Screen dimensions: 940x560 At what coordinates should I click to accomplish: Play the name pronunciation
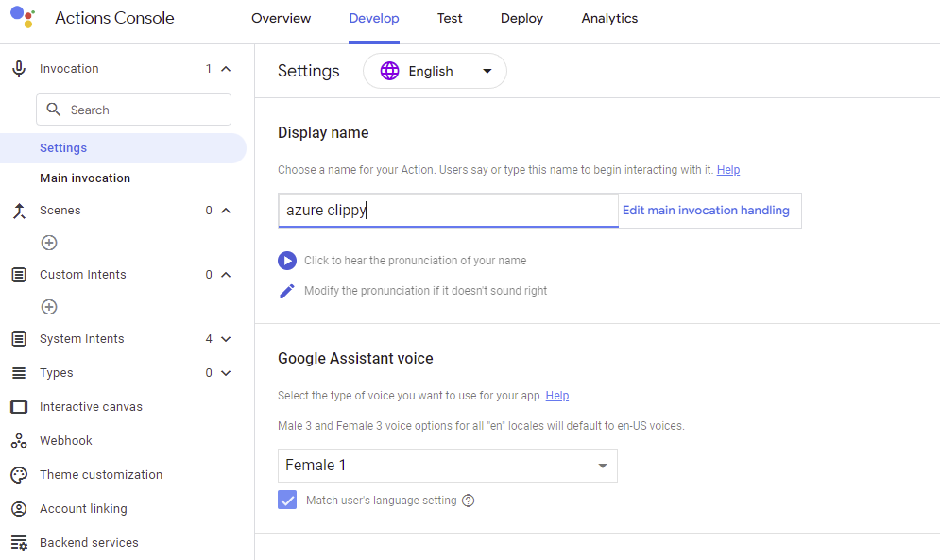click(x=287, y=261)
